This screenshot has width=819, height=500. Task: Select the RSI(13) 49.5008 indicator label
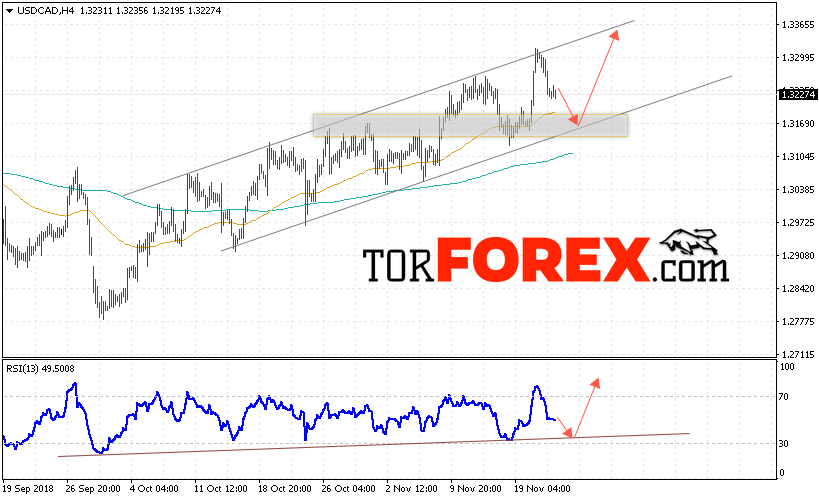(x=40, y=368)
